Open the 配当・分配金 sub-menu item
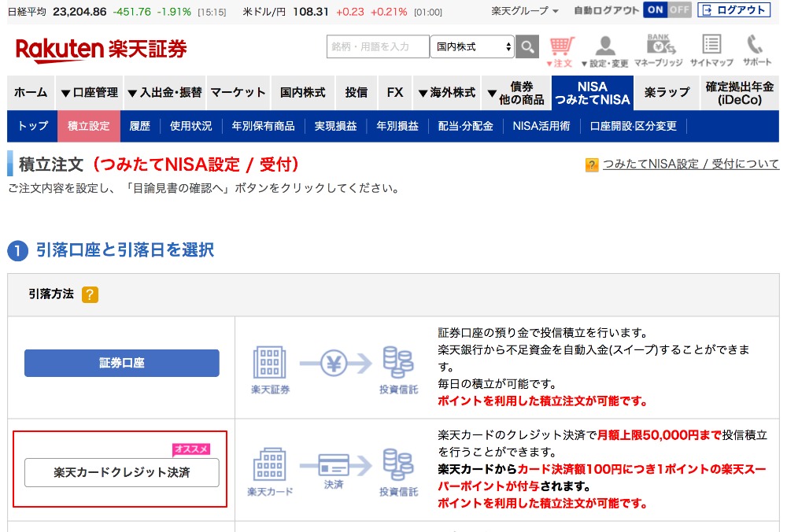 tap(465, 126)
